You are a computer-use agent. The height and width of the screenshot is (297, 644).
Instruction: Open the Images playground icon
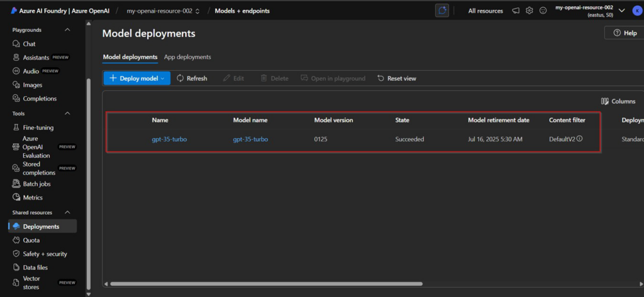[16, 85]
